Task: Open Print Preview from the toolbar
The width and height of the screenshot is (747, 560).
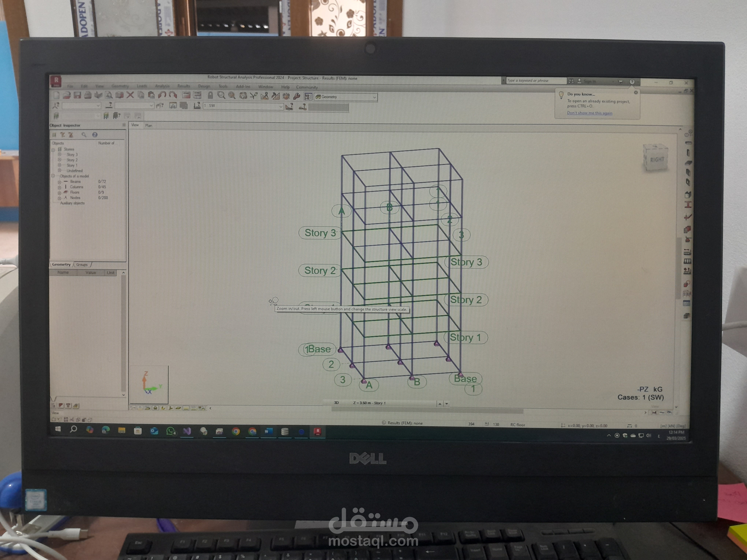Action: [109, 95]
